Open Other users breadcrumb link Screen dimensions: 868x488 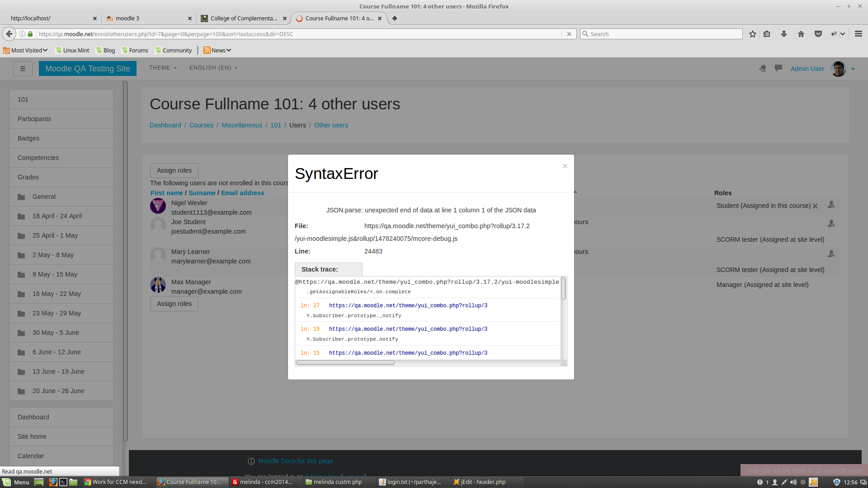331,125
